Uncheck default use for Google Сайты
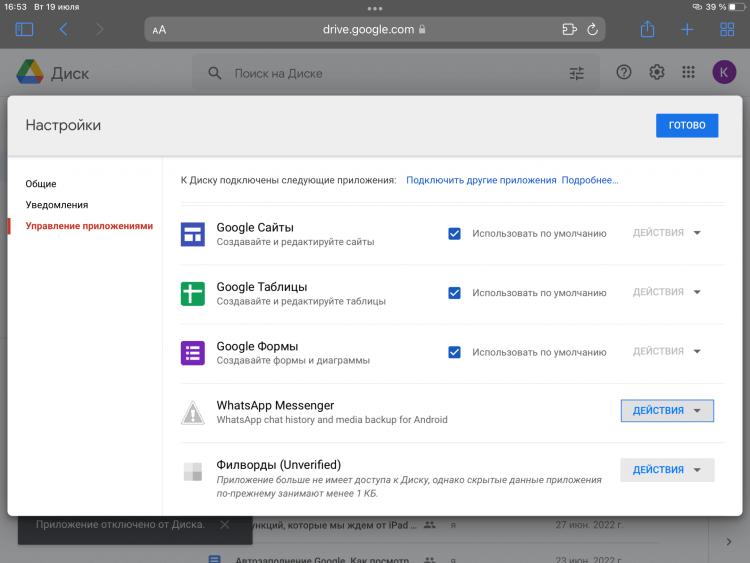Image resolution: width=750 pixels, height=563 pixels. click(x=454, y=233)
